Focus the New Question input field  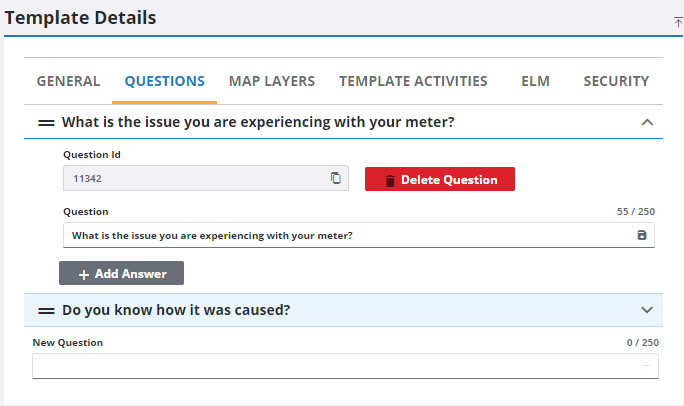click(330, 367)
